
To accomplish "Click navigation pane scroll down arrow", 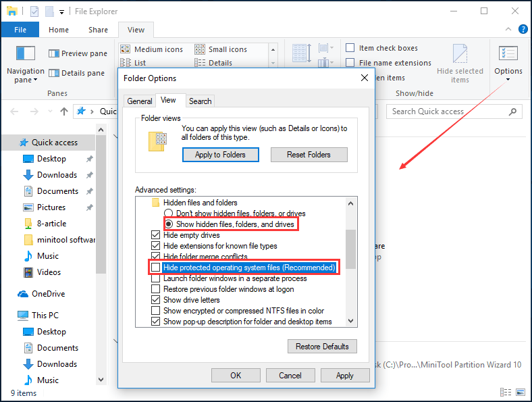I will tap(101, 379).
